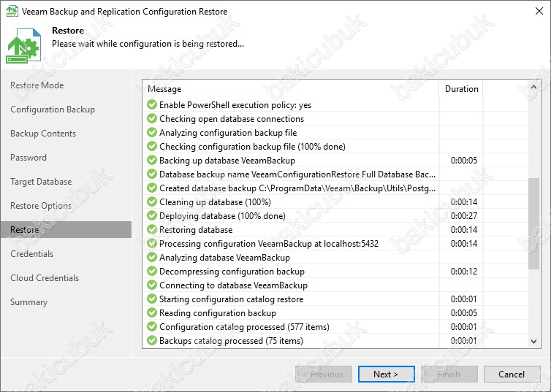Viewport: 551px width, 392px height.
Task: Click the Next button
Action: [x=386, y=374]
